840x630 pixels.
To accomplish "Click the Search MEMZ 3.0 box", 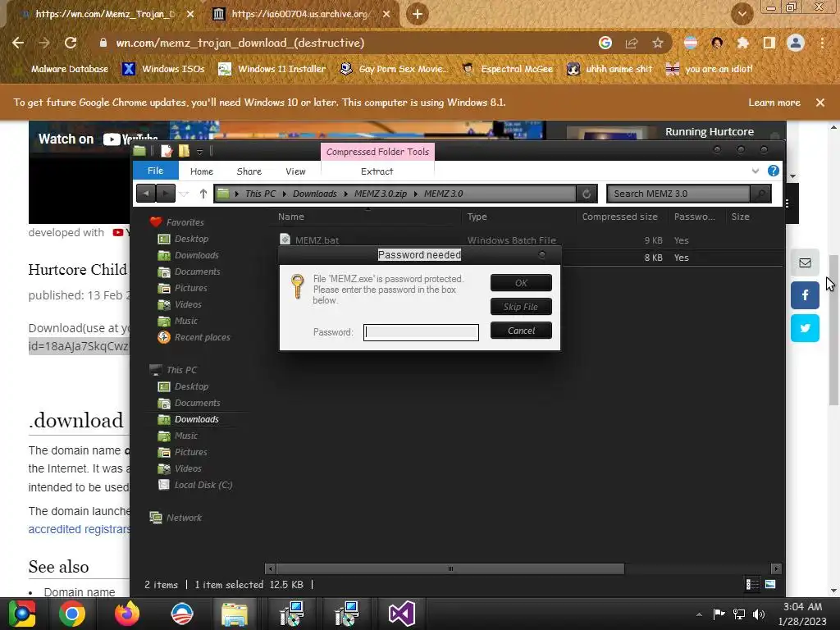I will click(678, 194).
